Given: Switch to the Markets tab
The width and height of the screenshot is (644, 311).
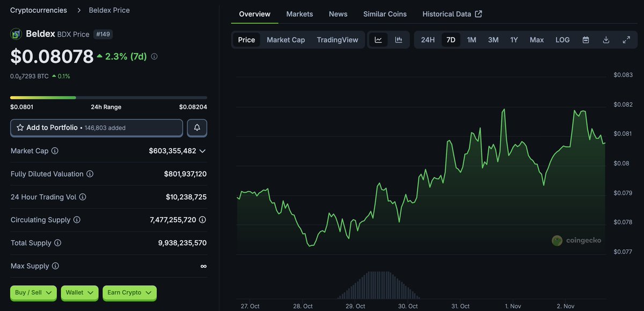Looking at the screenshot, I should (299, 14).
